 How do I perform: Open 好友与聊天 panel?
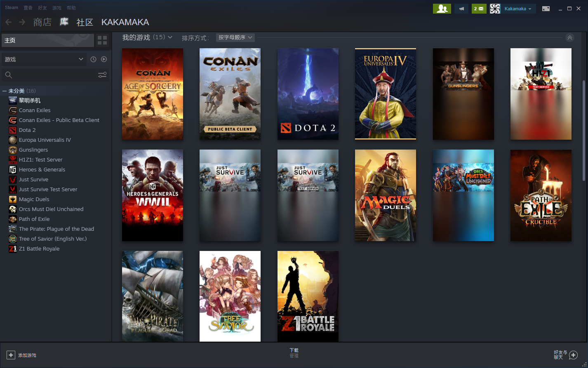tap(566, 355)
